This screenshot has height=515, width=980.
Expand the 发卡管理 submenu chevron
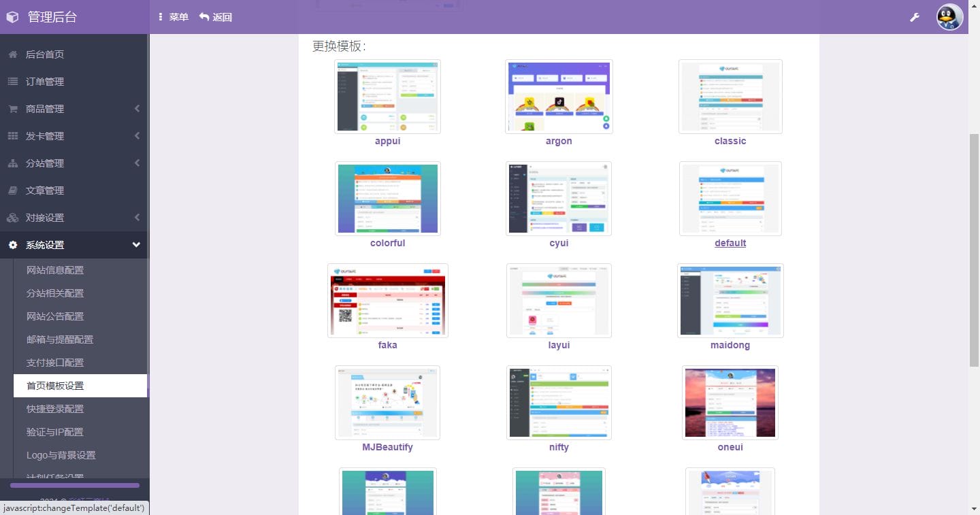(135, 135)
